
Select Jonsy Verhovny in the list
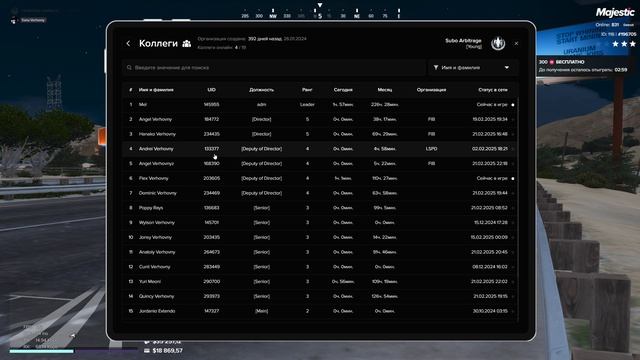click(x=320, y=237)
